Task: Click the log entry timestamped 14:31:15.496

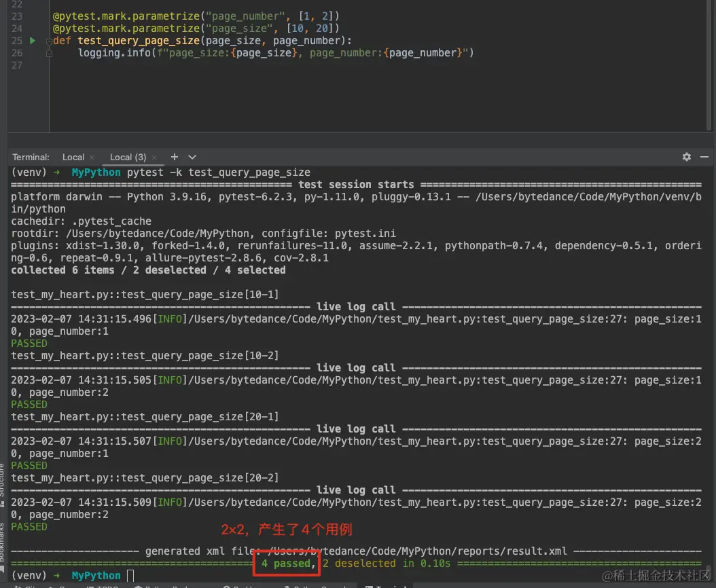Action: 356,325
